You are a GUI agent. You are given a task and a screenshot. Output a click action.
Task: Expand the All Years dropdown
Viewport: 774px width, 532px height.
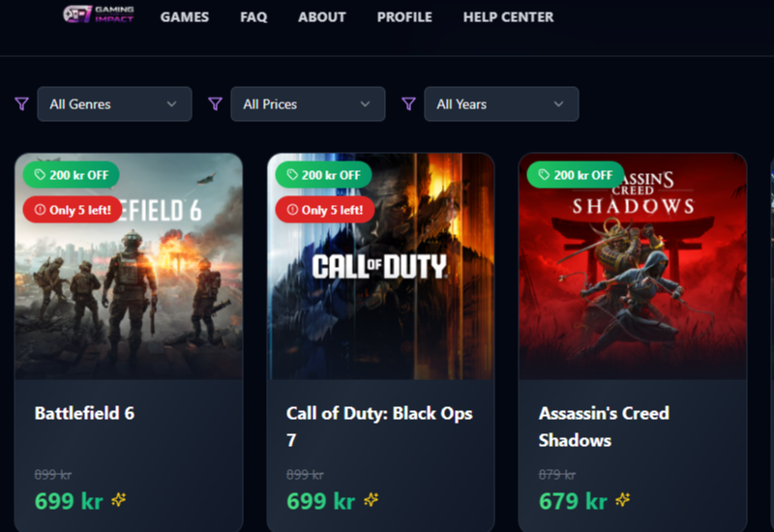501,104
